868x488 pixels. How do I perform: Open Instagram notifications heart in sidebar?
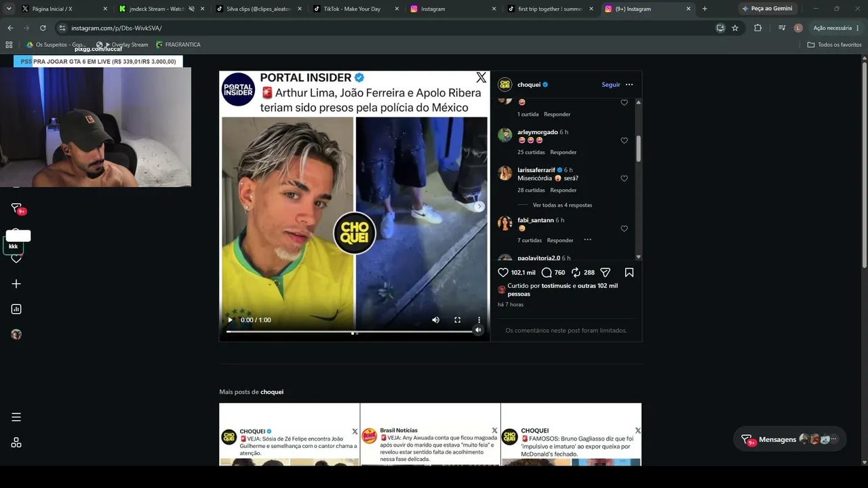[x=16, y=258]
